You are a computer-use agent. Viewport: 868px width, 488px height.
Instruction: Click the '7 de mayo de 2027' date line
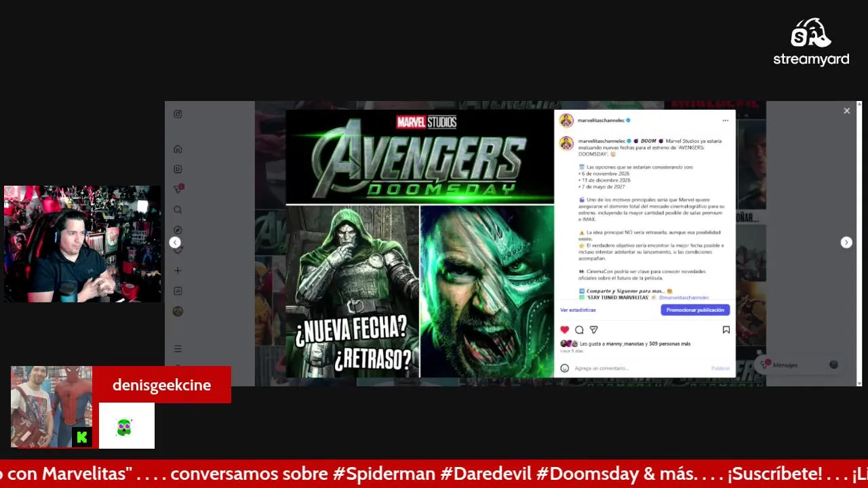click(x=602, y=187)
